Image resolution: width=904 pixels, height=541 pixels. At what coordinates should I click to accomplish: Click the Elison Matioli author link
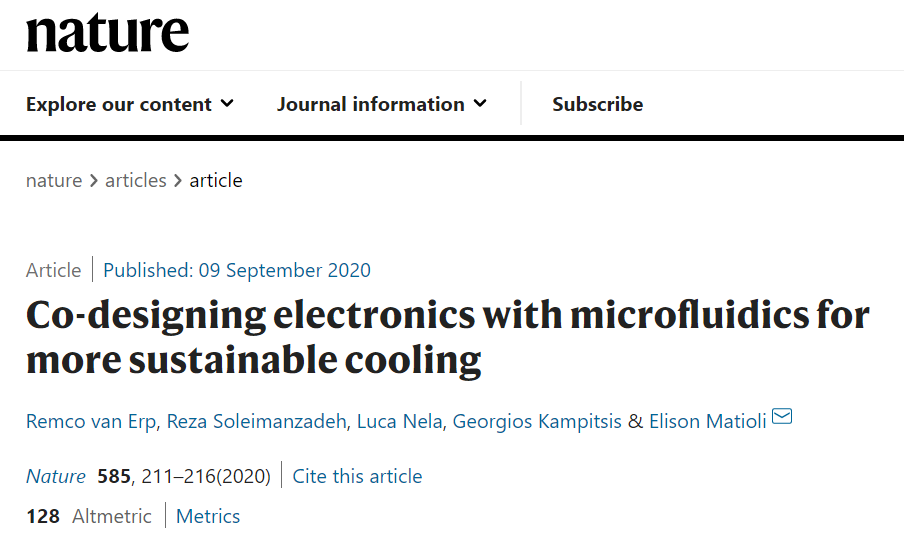708,421
